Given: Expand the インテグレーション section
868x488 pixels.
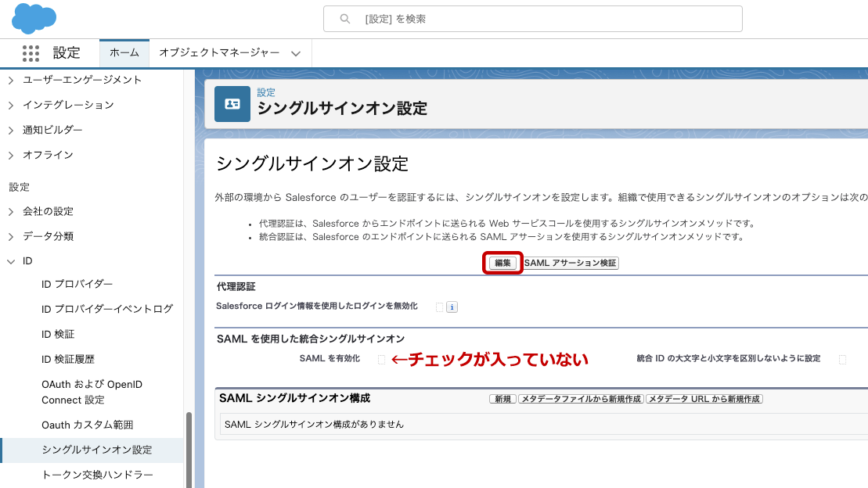Looking at the screenshot, I should pos(11,105).
